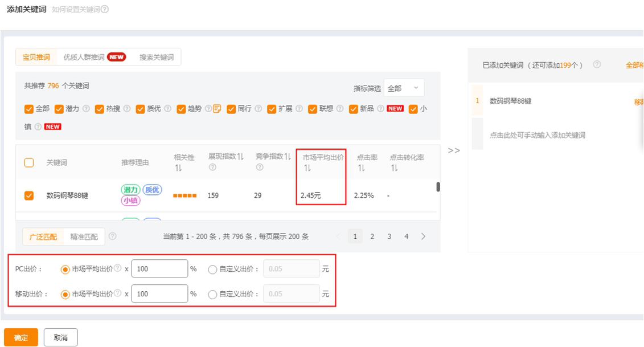
Task: Click help icon beside 已添加关键词 count
Action: pos(597,65)
